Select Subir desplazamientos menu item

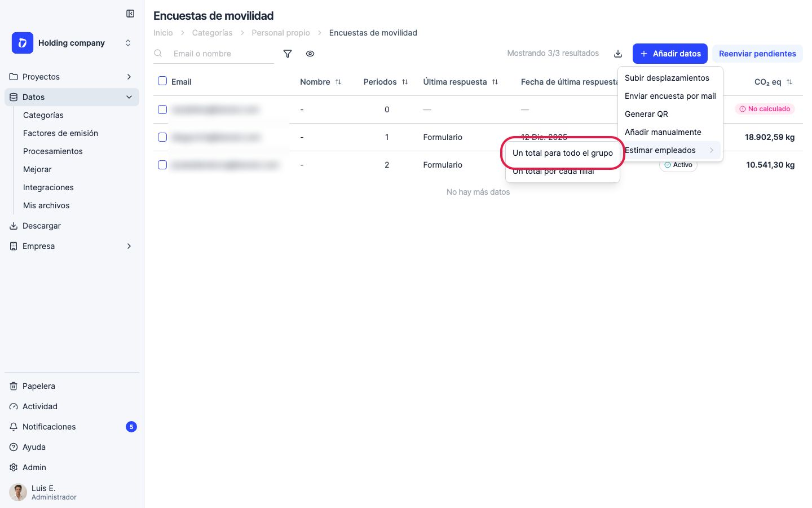(670, 78)
